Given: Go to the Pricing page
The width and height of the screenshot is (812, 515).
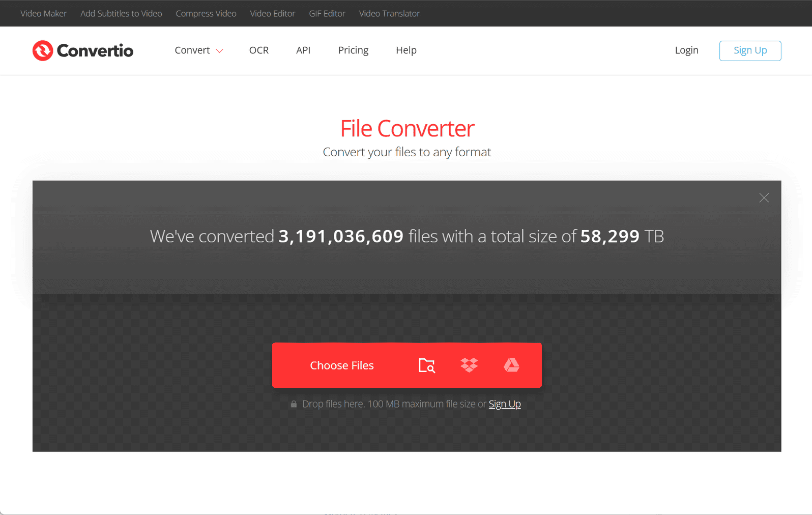Looking at the screenshot, I should pyautogui.click(x=353, y=50).
